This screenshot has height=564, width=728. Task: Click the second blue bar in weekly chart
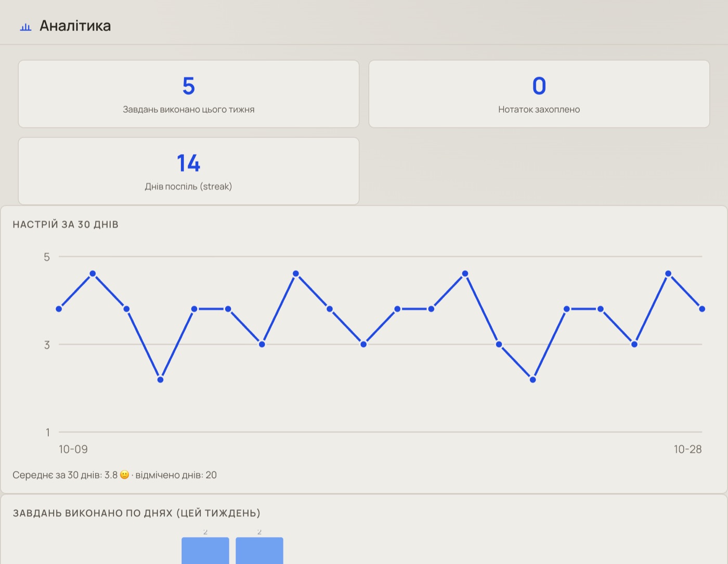pyautogui.click(x=259, y=550)
